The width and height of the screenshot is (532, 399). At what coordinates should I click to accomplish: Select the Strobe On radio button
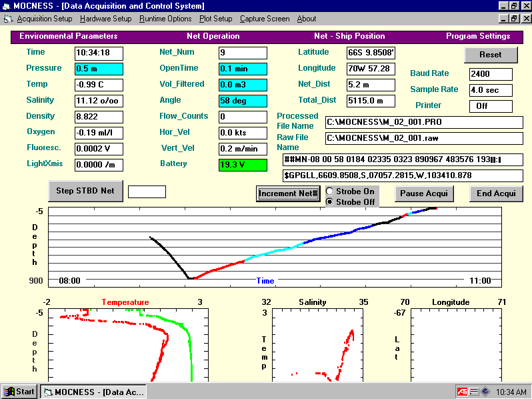click(x=329, y=191)
